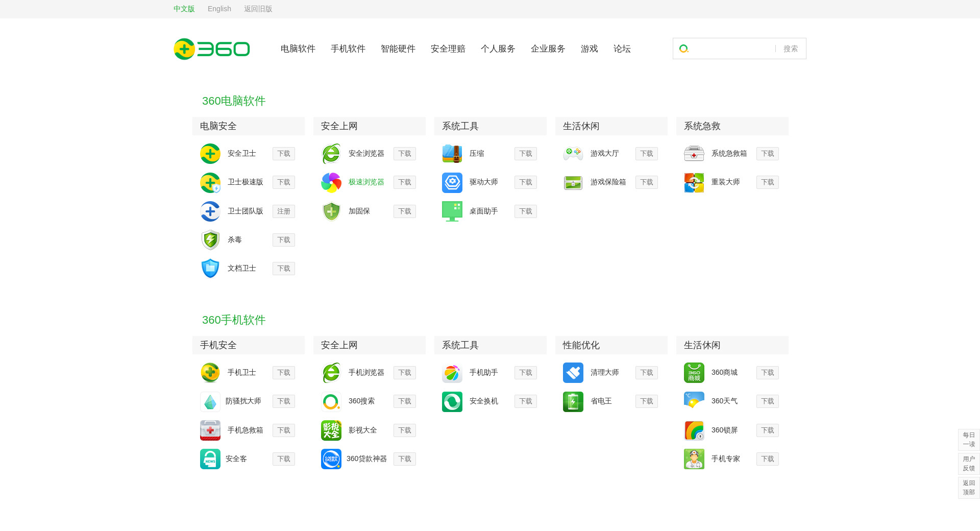Click the 返回旧版 link

pyautogui.click(x=258, y=9)
